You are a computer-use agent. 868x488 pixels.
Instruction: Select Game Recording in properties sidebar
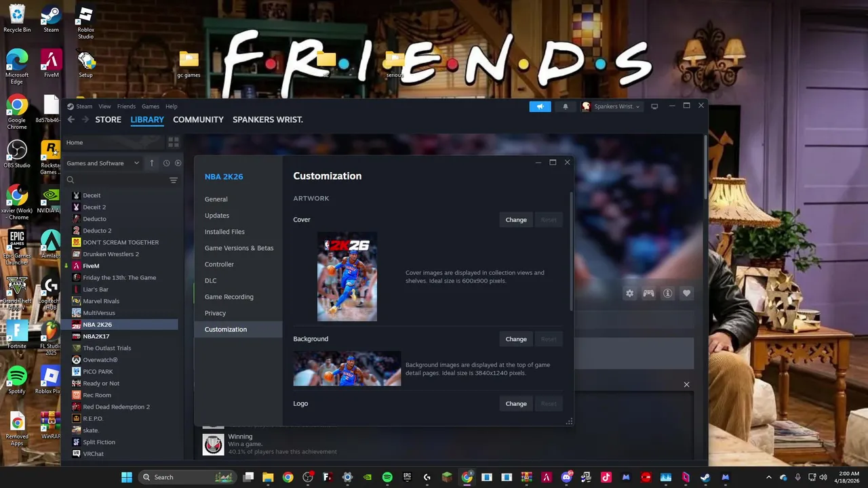click(x=238, y=297)
